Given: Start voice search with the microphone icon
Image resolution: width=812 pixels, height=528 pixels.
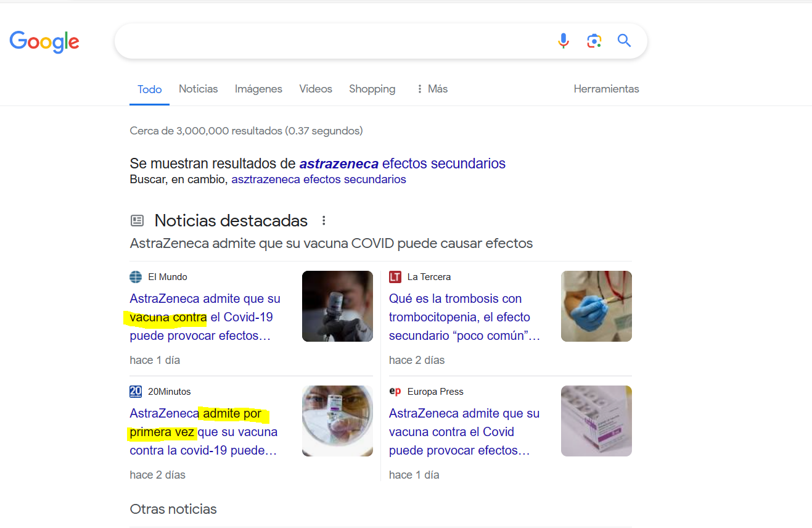Looking at the screenshot, I should coord(564,41).
